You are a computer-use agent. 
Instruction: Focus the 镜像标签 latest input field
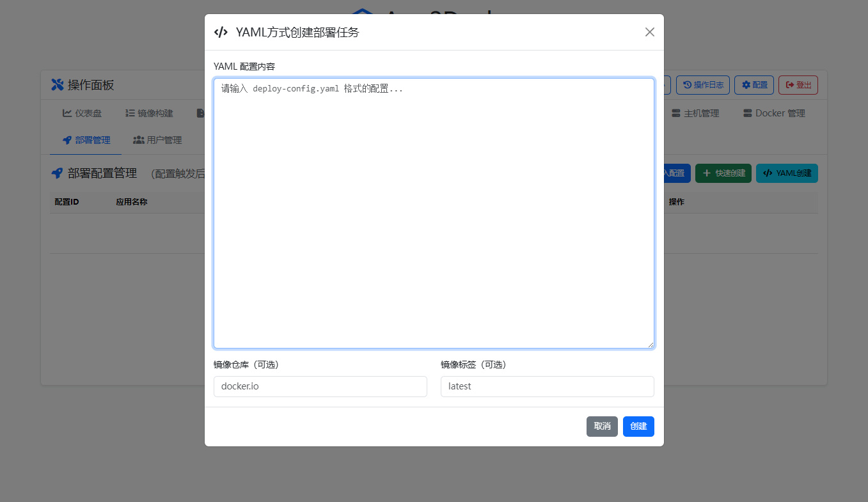click(547, 386)
